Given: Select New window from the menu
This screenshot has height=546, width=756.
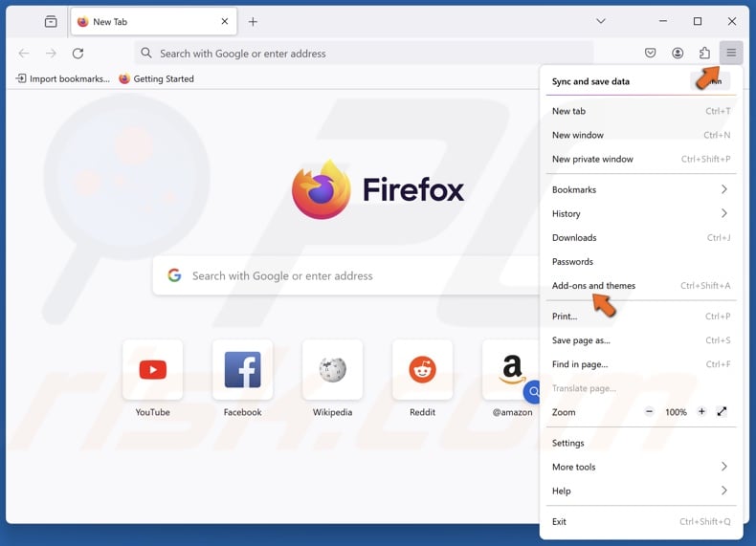Looking at the screenshot, I should [641, 135].
